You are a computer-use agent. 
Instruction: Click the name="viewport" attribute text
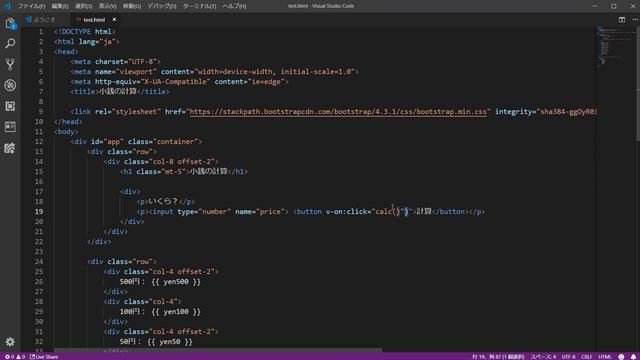[x=126, y=71]
